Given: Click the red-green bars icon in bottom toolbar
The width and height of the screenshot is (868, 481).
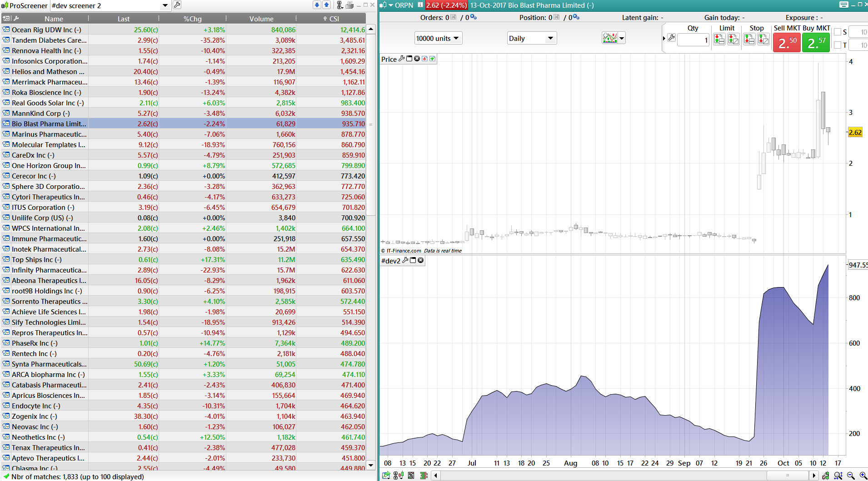Looking at the screenshot, I should click(424, 476).
